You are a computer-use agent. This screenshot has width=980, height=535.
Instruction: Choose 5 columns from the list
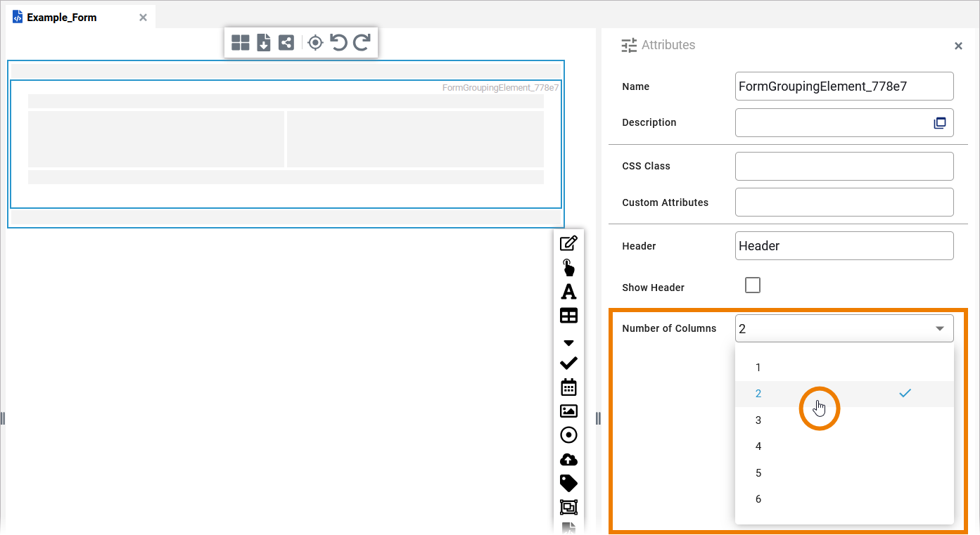(x=844, y=473)
